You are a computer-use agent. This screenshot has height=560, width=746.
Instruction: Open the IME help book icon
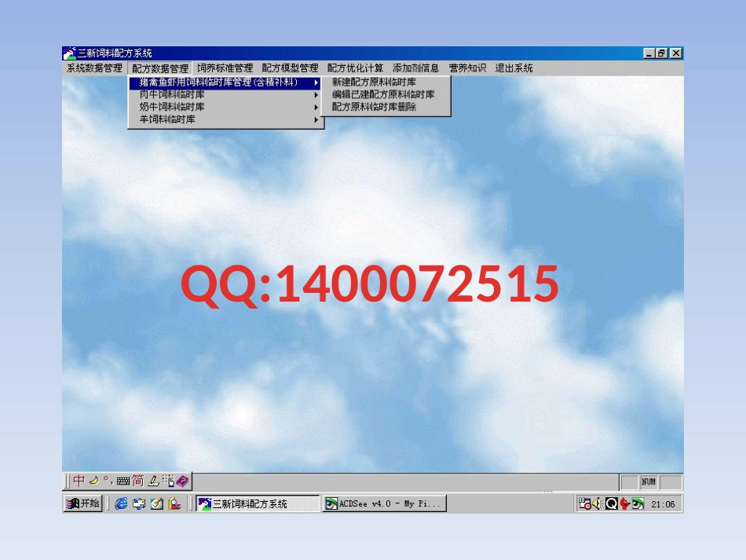tap(182, 481)
